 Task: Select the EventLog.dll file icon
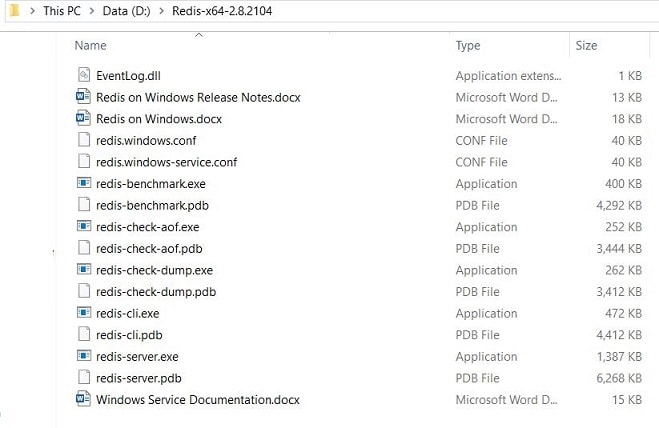[84, 75]
